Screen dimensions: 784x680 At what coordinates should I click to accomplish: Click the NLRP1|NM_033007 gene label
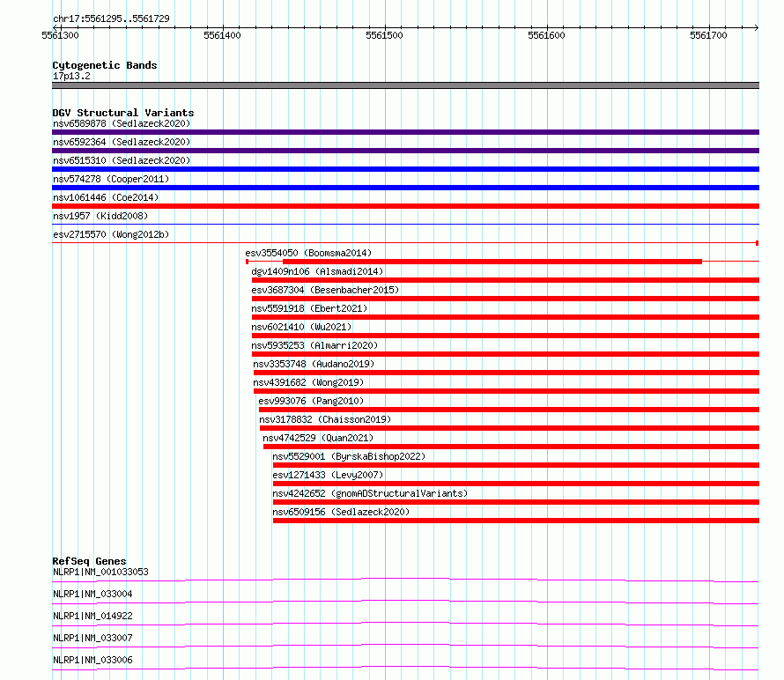tap(92, 638)
